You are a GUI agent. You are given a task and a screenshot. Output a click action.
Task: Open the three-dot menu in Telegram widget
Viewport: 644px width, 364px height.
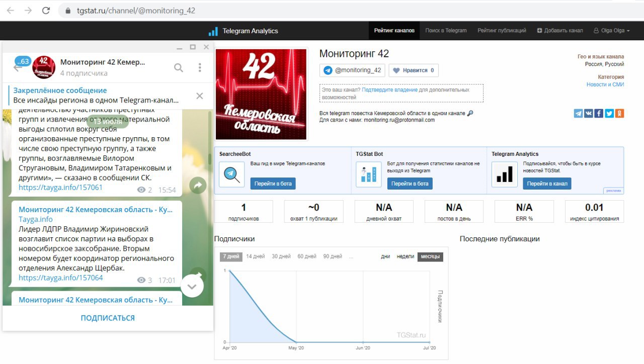pos(200,67)
